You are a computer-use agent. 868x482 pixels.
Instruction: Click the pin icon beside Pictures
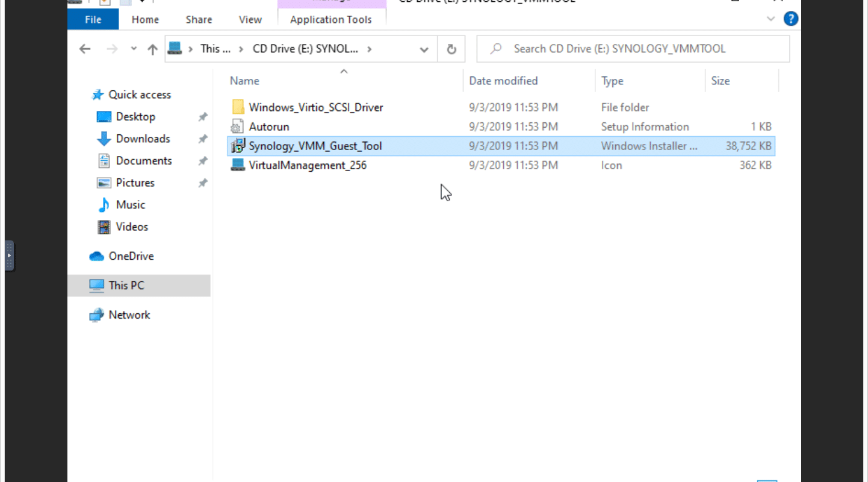point(203,183)
